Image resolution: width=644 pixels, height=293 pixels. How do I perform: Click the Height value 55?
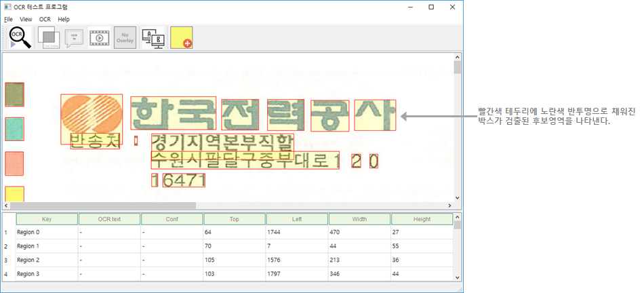[422, 246]
